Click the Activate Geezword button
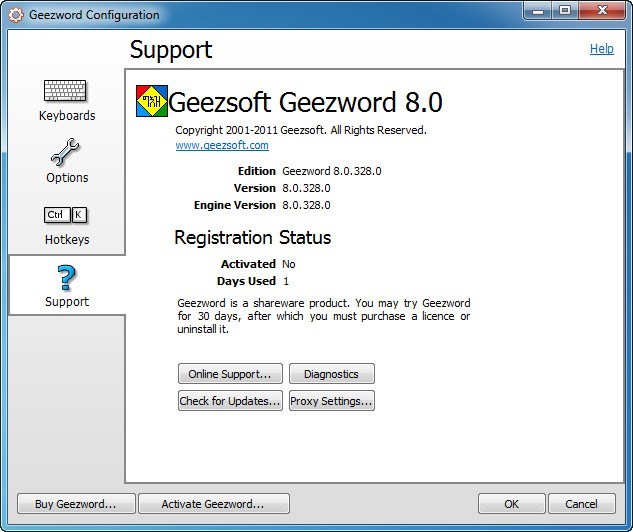633x532 pixels. [x=214, y=504]
